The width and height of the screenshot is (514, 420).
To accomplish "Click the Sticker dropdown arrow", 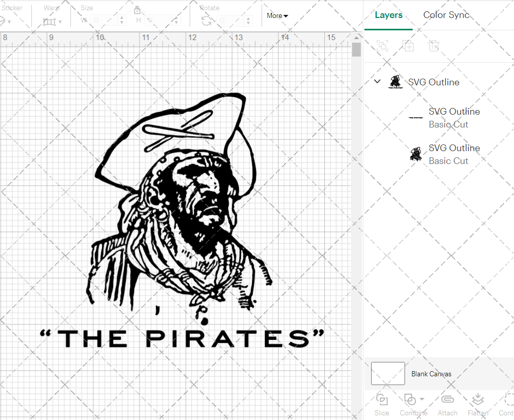I will pyautogui.click(x=9, y=22).
